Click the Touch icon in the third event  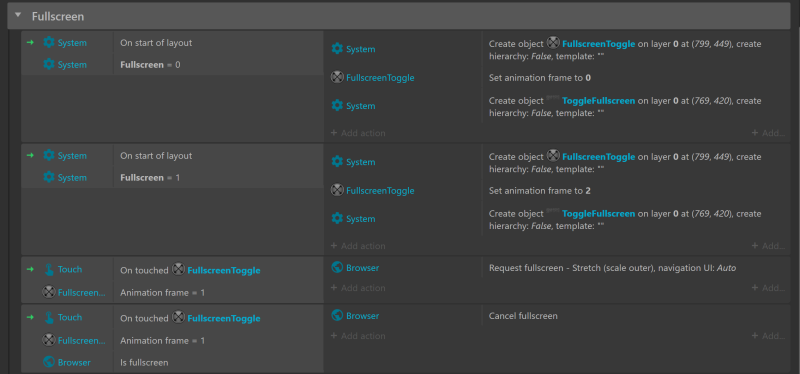point(49,269)
